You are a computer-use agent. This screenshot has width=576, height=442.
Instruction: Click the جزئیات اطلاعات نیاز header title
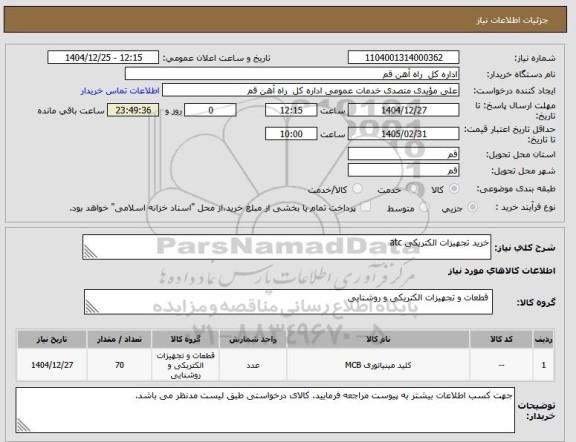(x=512, y=20)
